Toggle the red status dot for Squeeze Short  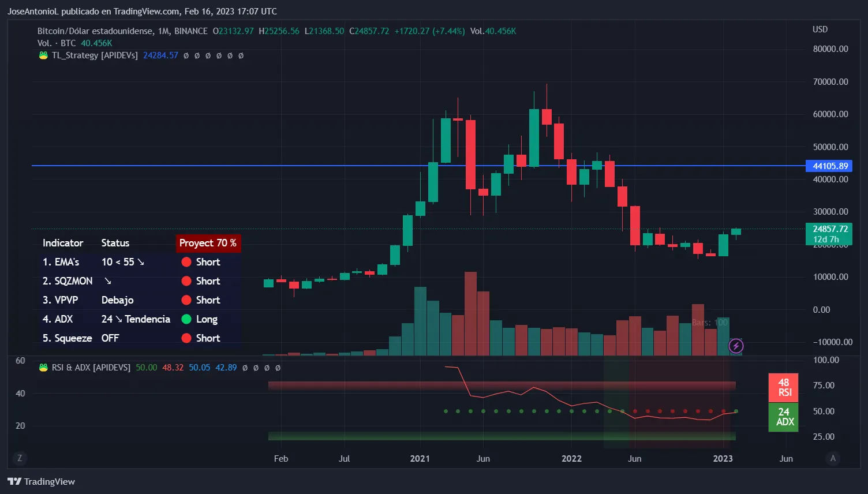point(186,338)
